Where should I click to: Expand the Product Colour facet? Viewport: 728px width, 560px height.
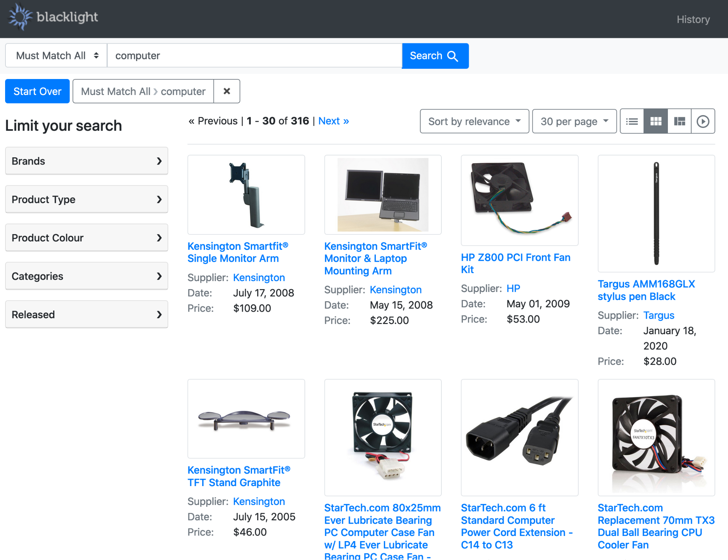(x=86, y=238)
